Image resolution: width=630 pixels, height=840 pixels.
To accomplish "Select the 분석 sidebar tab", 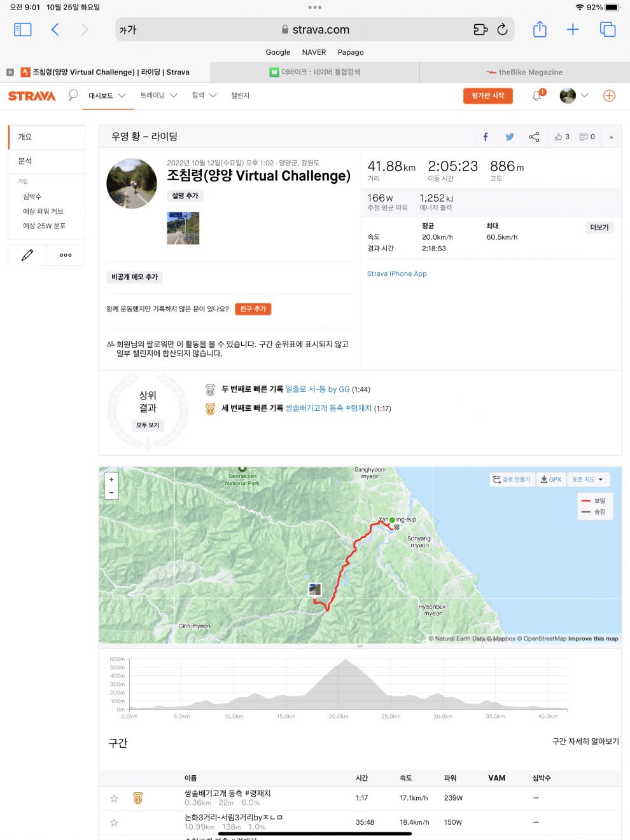I will (46, 161).
